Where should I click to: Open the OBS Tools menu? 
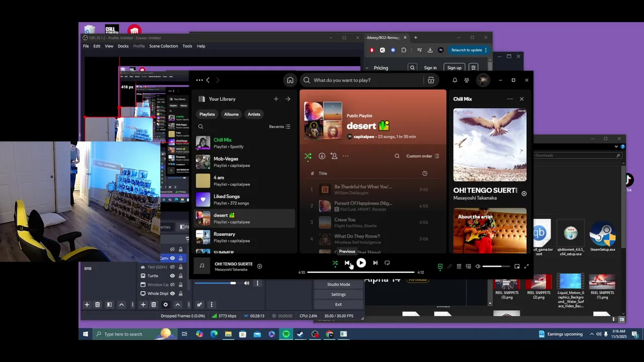[x=187, y=46]
